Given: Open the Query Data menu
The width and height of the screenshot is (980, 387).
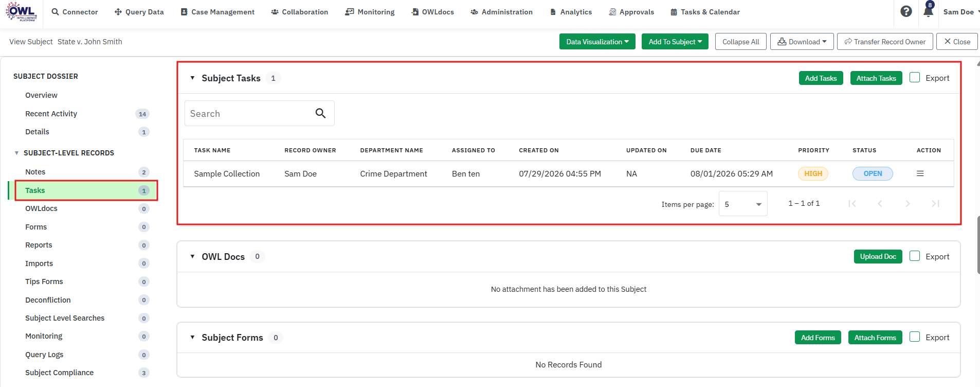Looking at the screenshot, I should pyautogui.click(x=139, y=12).
